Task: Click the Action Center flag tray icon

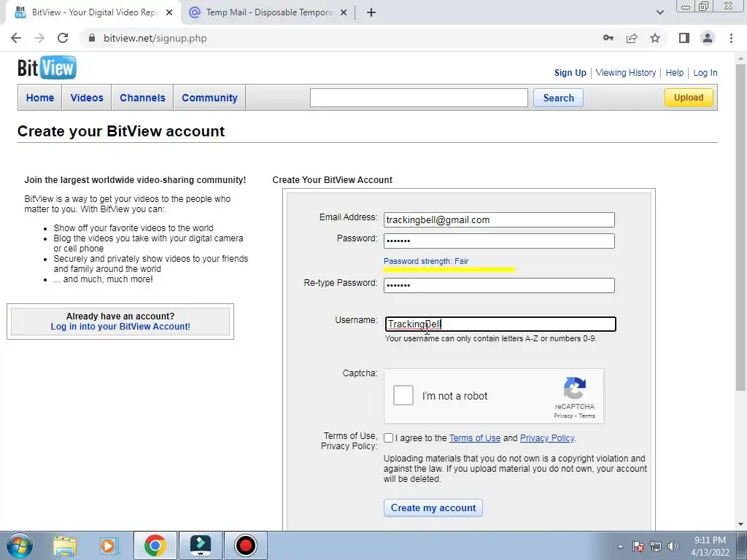Action: tap(638, 546)
